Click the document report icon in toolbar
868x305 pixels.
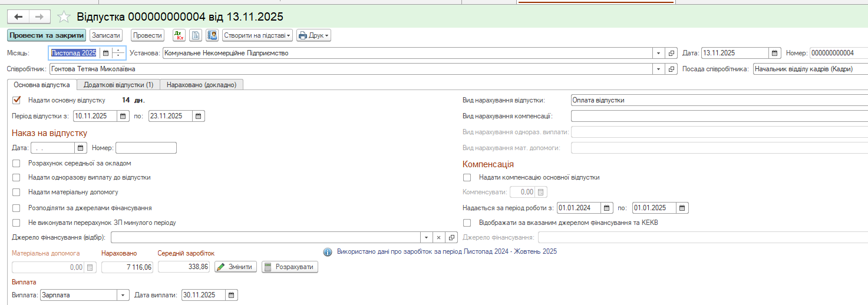[195, 35]
